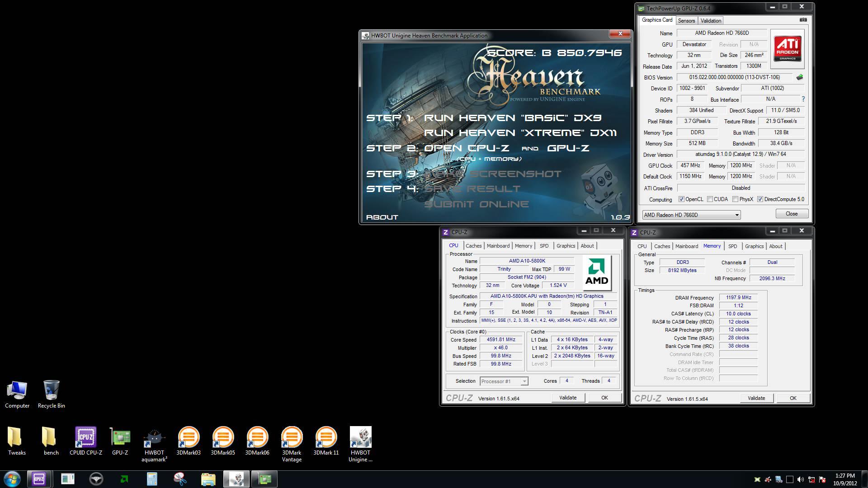Click the DRAM Frequency value 1197.9 MHz
The width and height of the screenshot is (868, 488).
[x=738, y=298]
